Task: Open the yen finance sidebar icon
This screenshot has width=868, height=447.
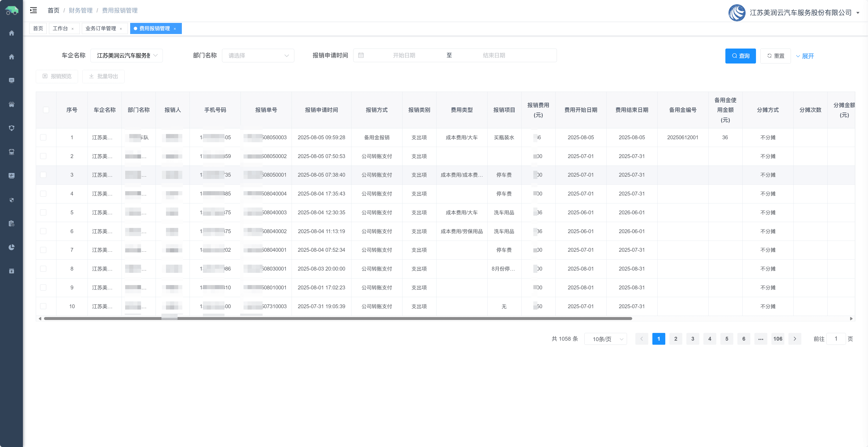Action: tap(12, 271)
